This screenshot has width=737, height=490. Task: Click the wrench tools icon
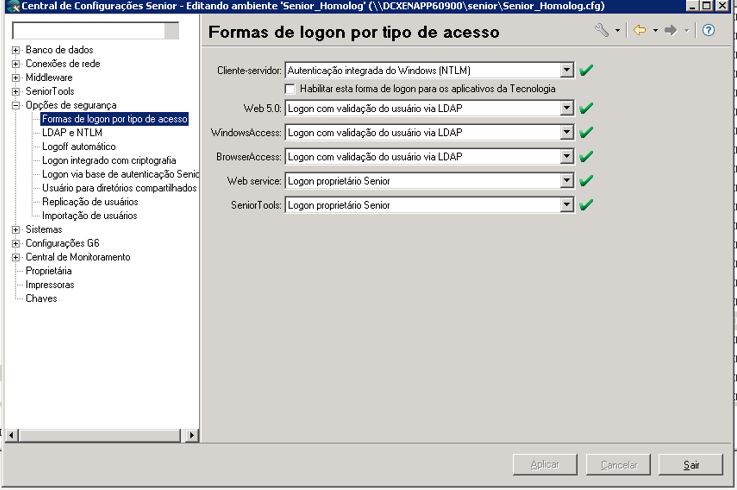[x=602, y=31]
